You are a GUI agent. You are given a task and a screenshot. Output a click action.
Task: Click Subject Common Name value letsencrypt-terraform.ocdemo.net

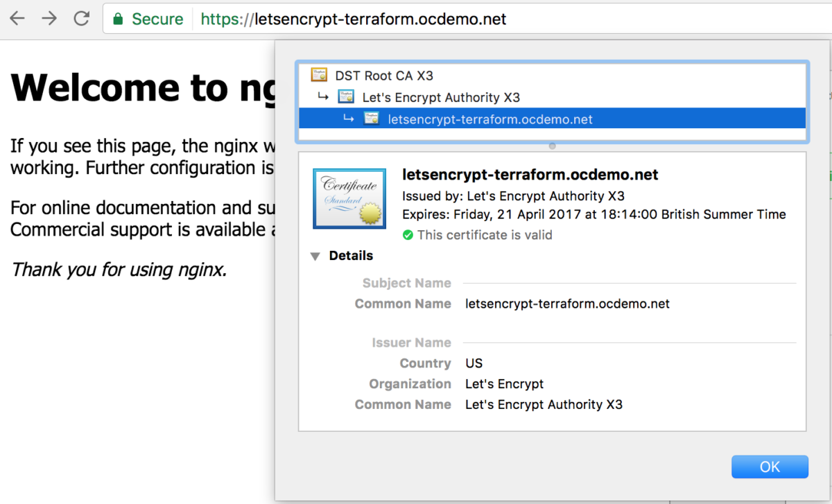point(567,304)
